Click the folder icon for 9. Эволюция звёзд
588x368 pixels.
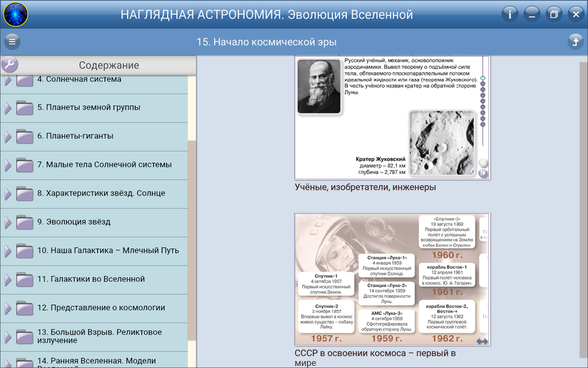point(25,222)
